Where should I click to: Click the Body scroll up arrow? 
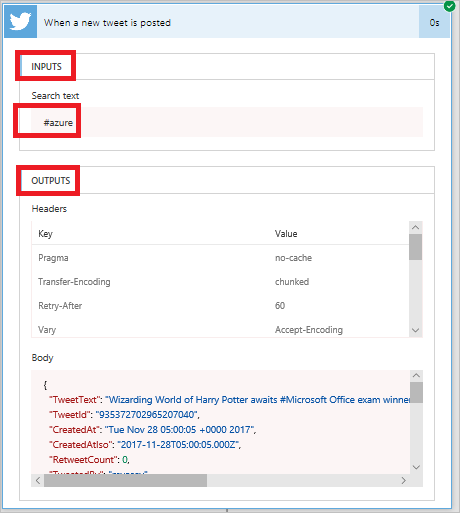click(416, 376)
